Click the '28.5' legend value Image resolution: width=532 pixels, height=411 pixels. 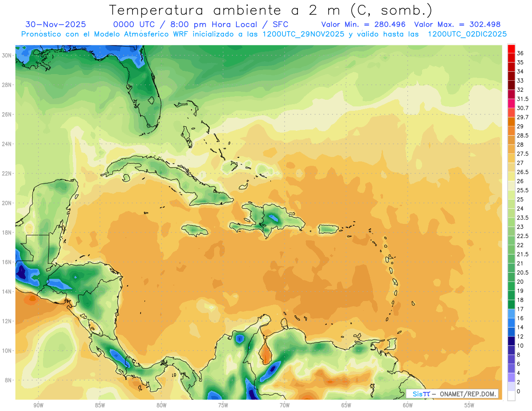click(523, 136)
